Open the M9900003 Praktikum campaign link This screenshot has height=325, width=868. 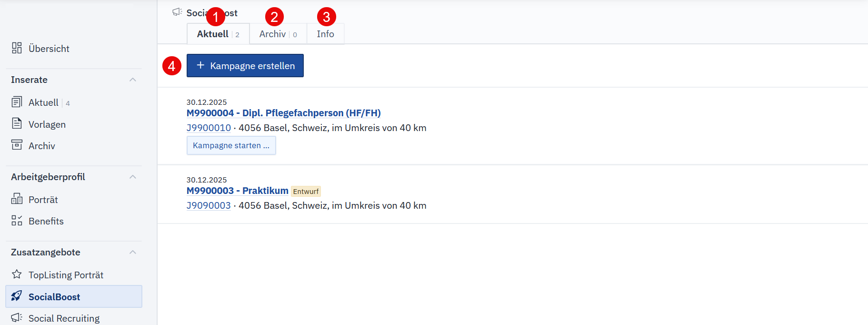(237, 191)
